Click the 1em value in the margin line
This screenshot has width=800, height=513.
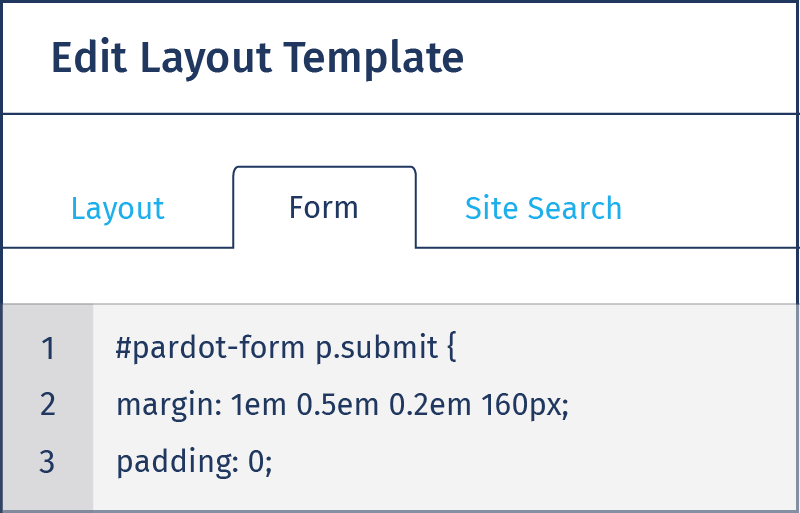[258, 405]
